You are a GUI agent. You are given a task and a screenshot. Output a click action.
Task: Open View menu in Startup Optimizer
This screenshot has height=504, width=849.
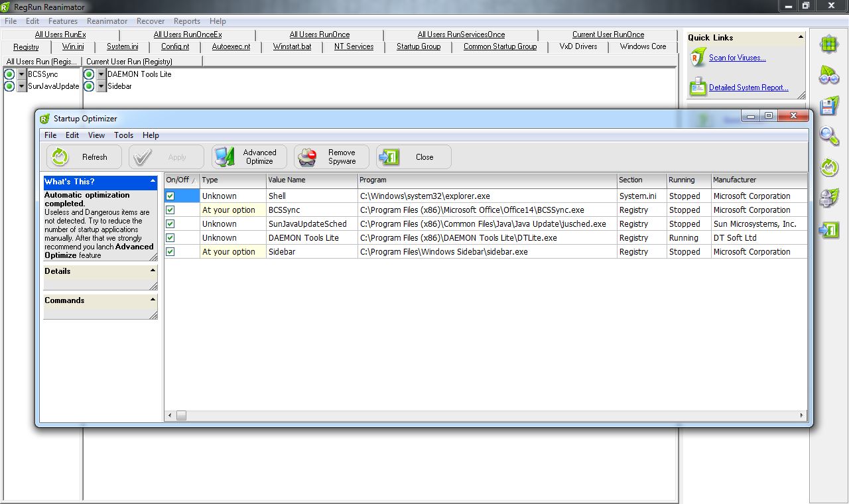[96, 135]
